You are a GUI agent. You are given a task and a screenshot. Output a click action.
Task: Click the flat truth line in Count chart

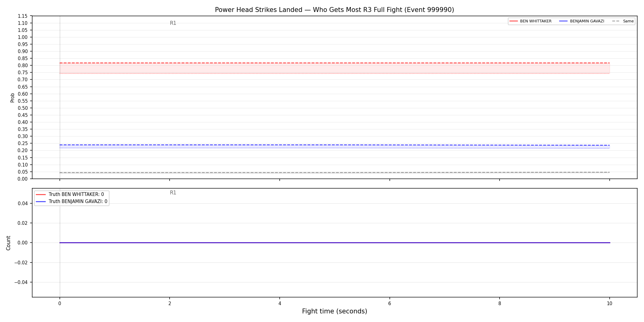[335, 243]
